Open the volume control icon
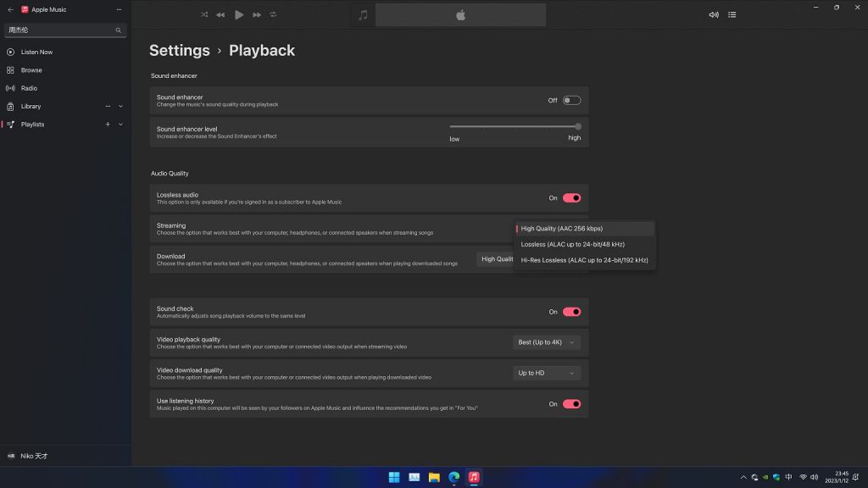This screenshot has height=488, width=868. [x=713, y=14]
